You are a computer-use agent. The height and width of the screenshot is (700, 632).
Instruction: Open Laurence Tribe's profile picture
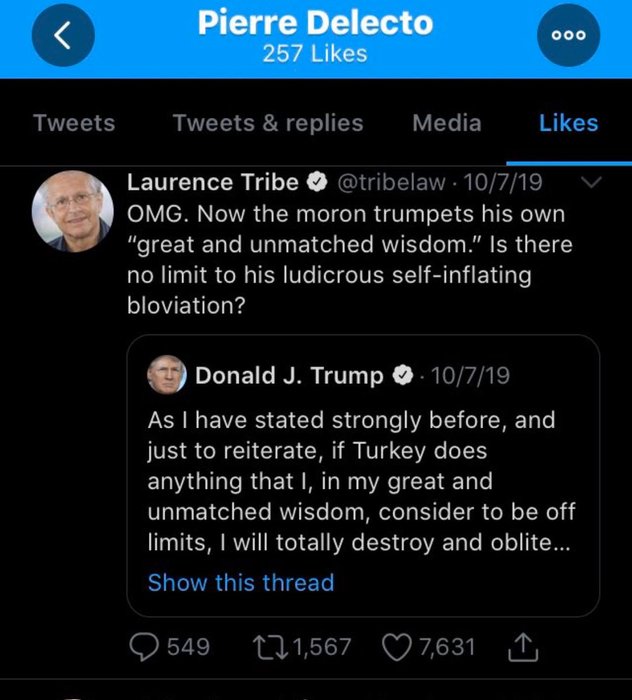click(73, 211)
